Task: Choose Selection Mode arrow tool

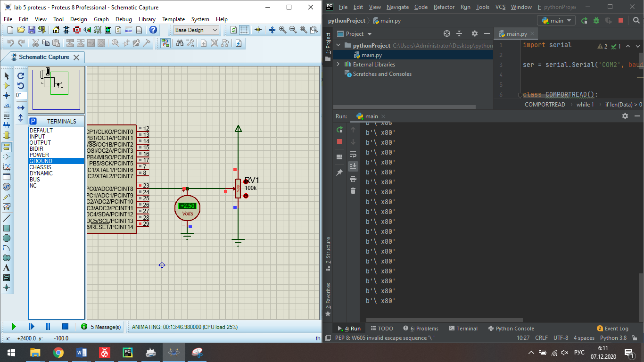Action: [x=7, y=76]
